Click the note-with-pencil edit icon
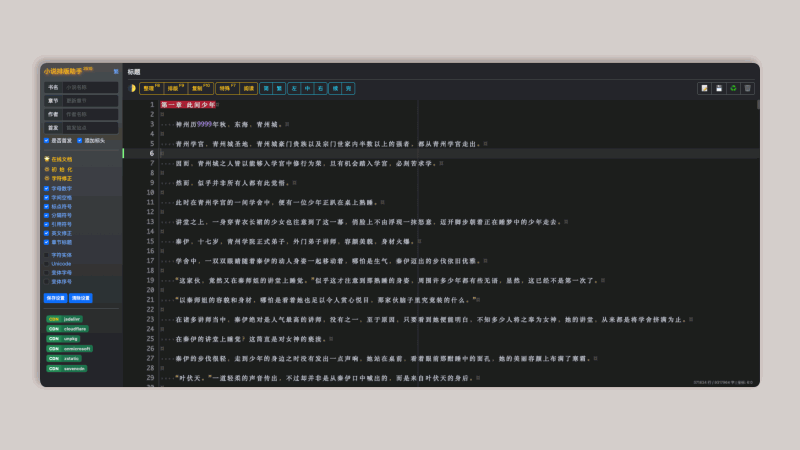 [x=705, y=88]
